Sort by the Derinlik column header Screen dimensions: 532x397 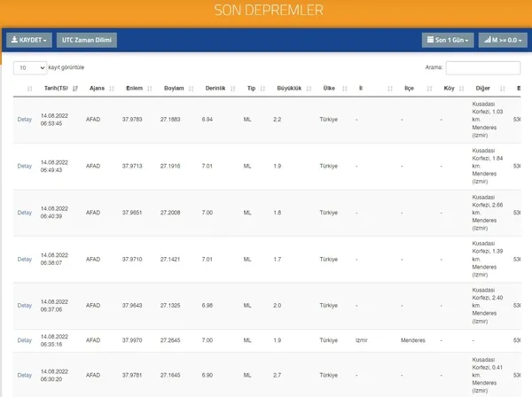click(215, 88)
